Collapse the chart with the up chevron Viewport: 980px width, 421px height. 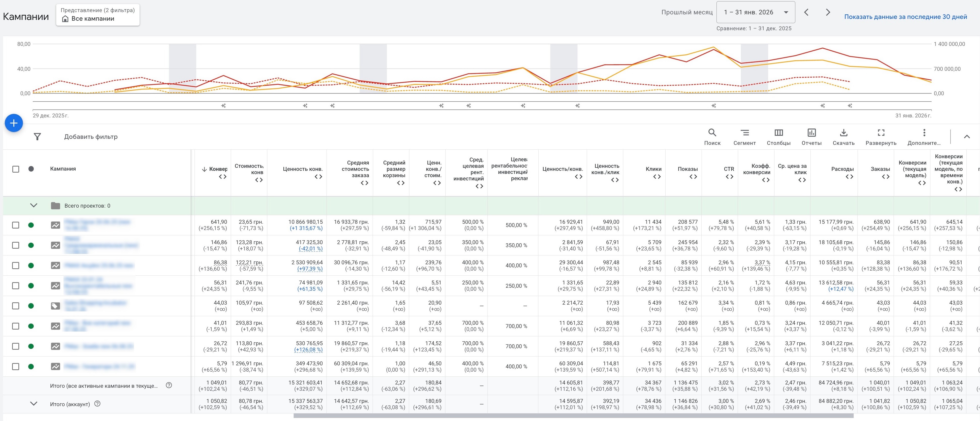point(966,137)
